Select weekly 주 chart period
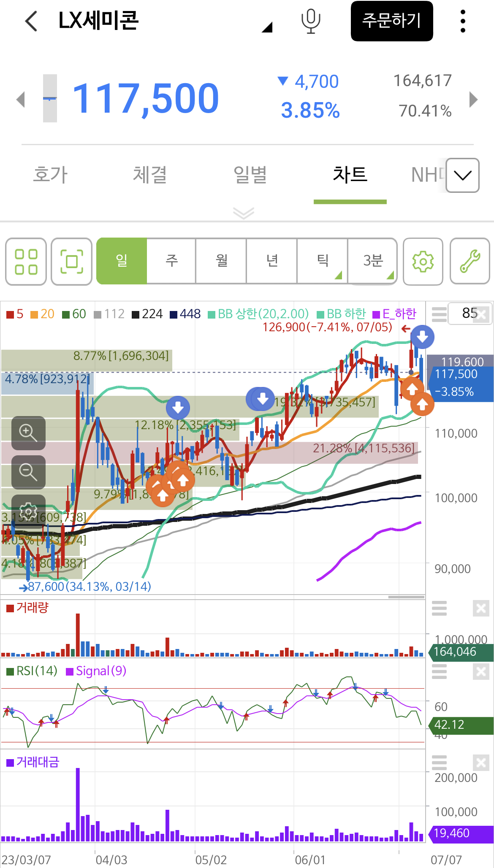 [x=171, y=261]
